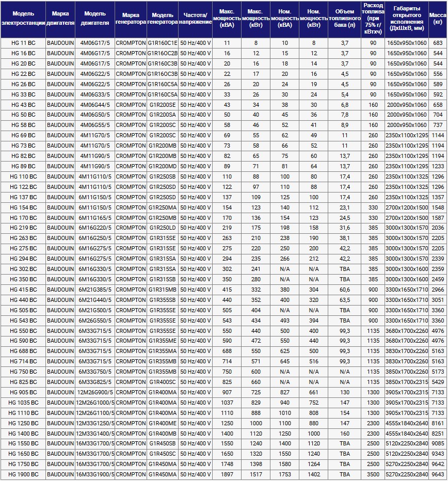Click engine model '6M21G440/5'
Viewport: 448px width, 481px height.
(95, 300)
